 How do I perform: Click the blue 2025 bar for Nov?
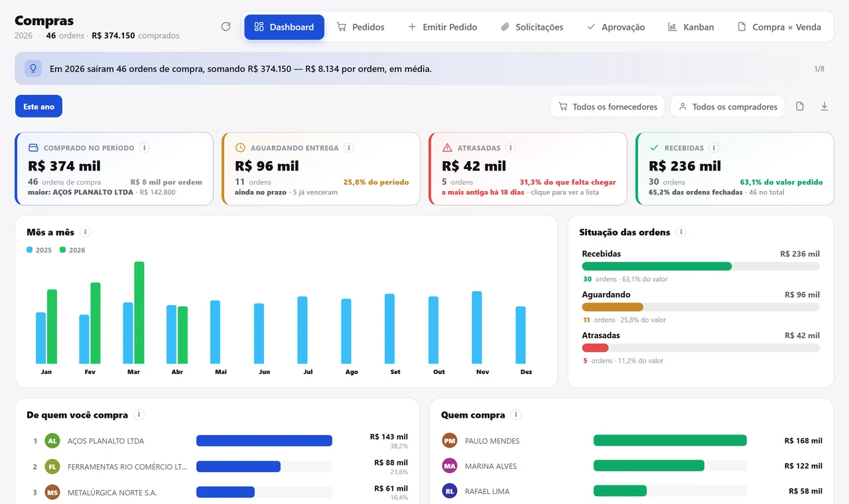[x=477, y=327]
